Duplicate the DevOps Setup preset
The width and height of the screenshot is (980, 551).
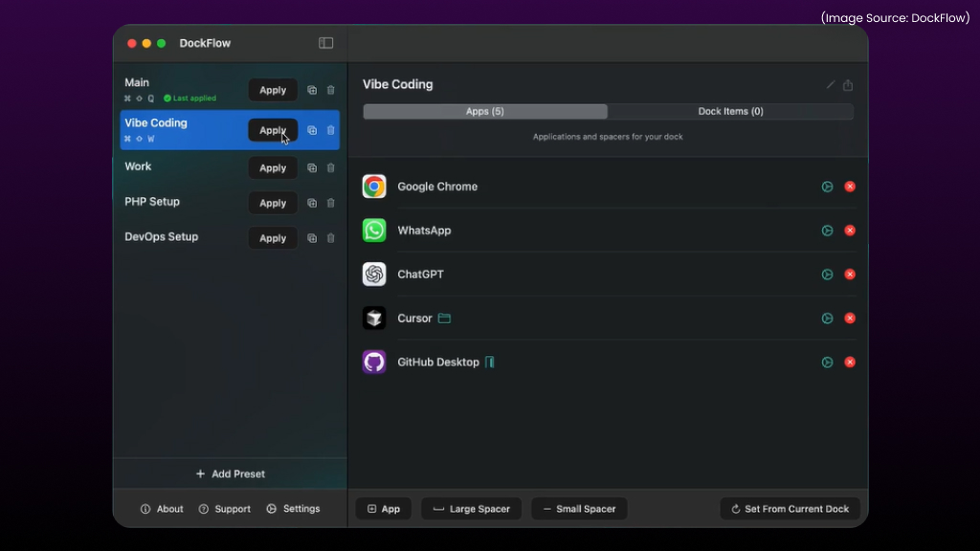coord(312,238)
